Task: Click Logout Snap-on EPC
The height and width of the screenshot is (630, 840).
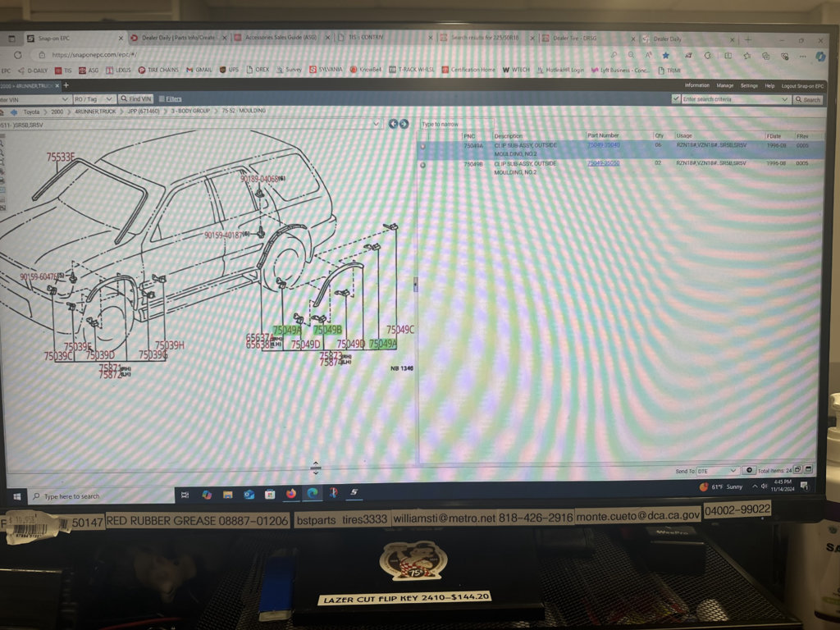Action: tap(802, 86)
